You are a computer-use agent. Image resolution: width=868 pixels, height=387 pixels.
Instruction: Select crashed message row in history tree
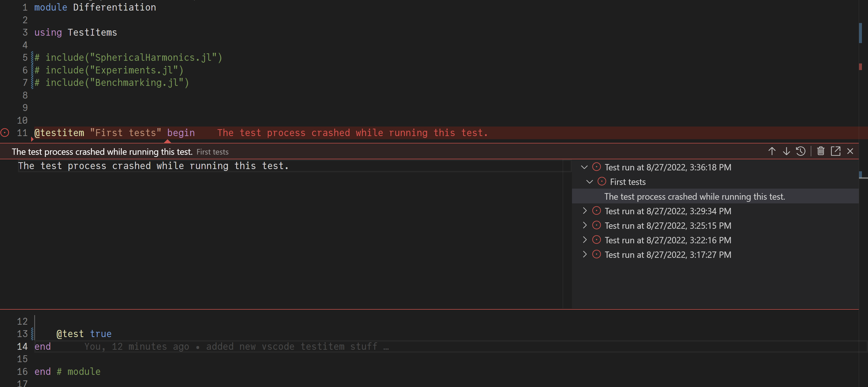pyautogui.click(x=715, y=196)
